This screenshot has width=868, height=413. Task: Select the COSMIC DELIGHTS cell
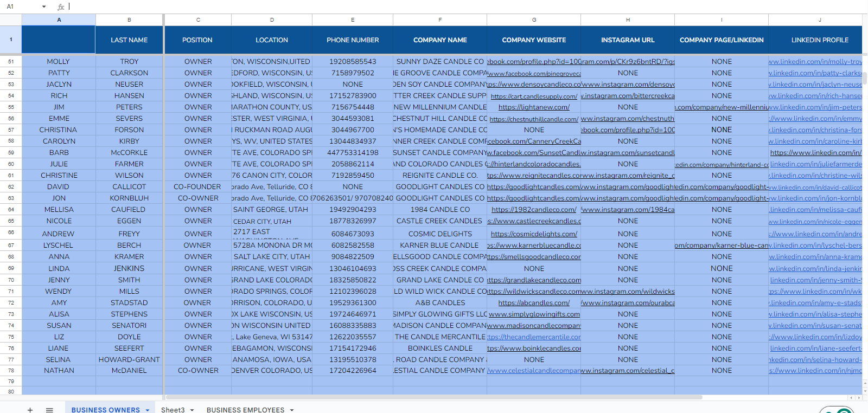[x=440, y=234]
